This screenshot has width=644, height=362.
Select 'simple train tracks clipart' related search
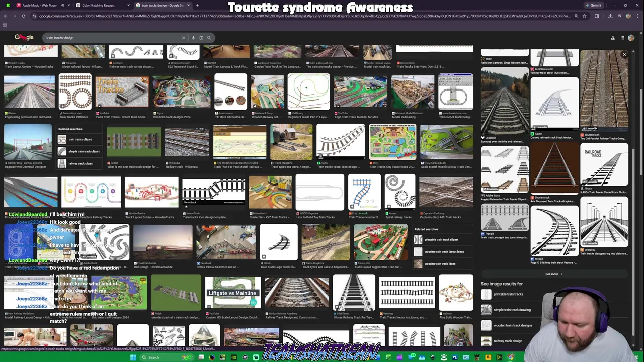tap(79, 151)
